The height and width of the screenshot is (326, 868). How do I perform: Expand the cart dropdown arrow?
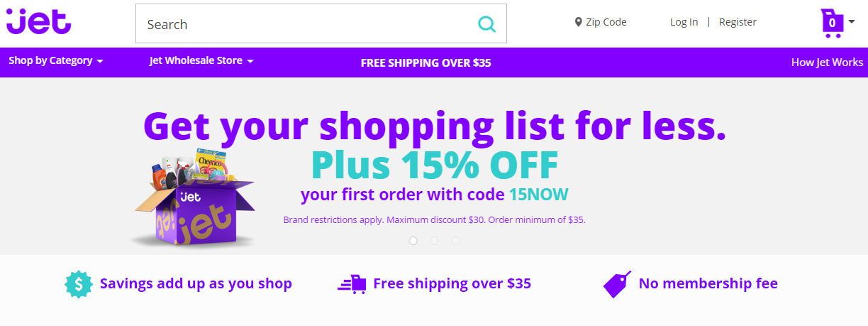(x=852, y=21)
